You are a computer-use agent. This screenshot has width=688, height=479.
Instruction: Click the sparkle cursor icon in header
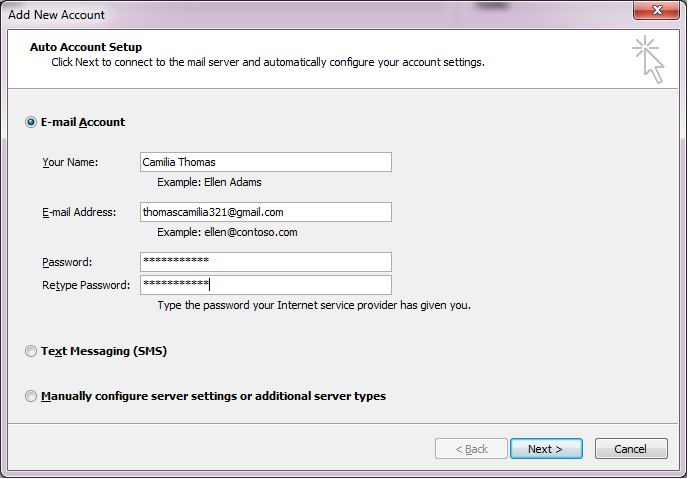tap(648, 60)
